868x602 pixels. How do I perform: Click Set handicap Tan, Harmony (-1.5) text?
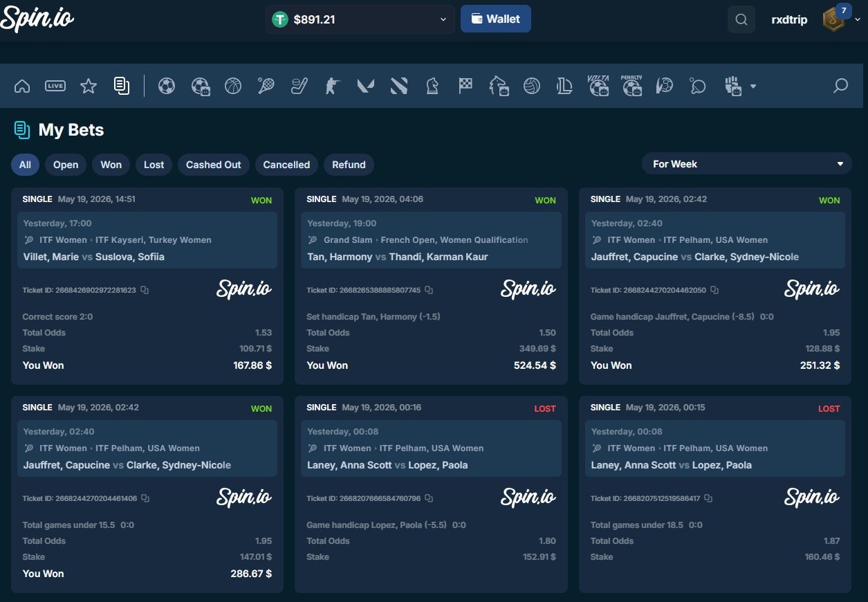373,317
